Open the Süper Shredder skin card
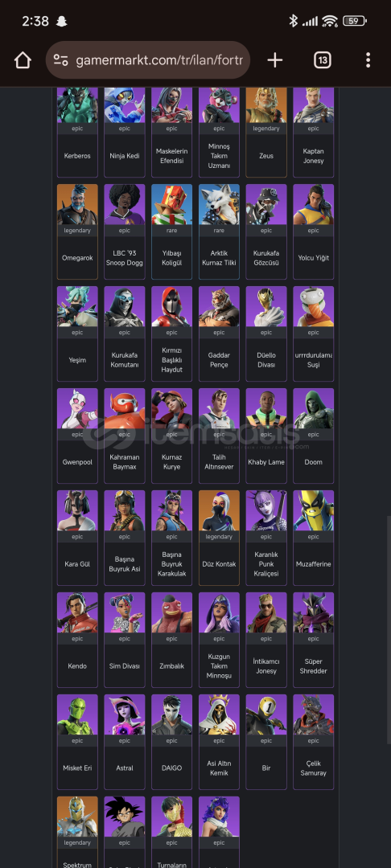391x868 pixels. pos(314,640)
